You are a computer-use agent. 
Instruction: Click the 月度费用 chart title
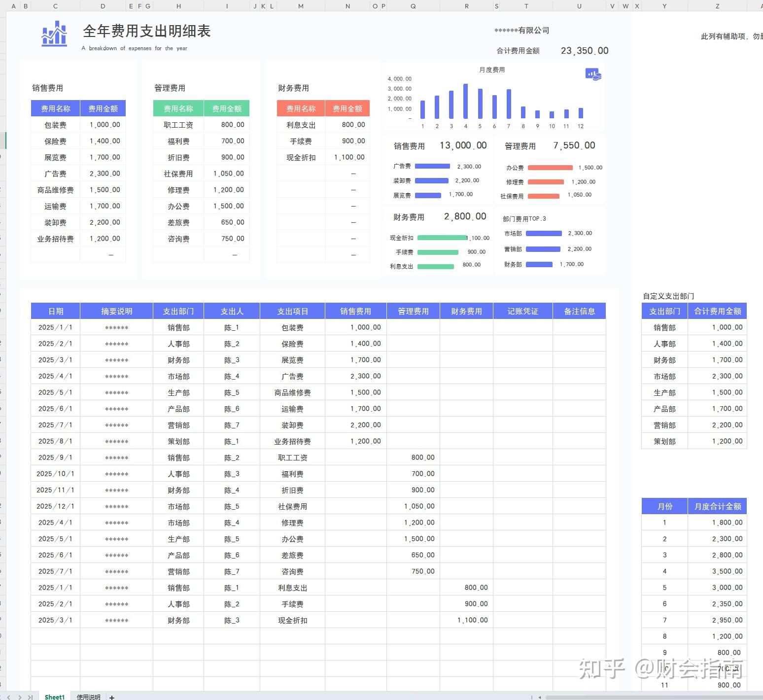click(x=492, y=70)
